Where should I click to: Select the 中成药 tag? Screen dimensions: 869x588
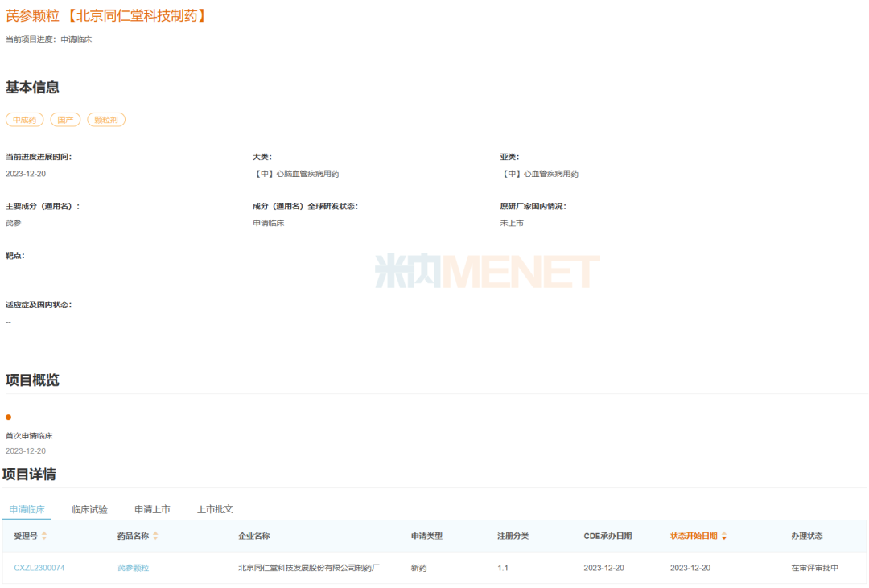click(25, 120)
